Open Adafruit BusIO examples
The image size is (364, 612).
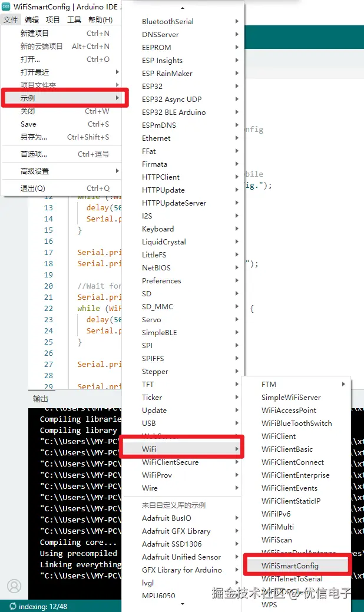tap(183, 518)
